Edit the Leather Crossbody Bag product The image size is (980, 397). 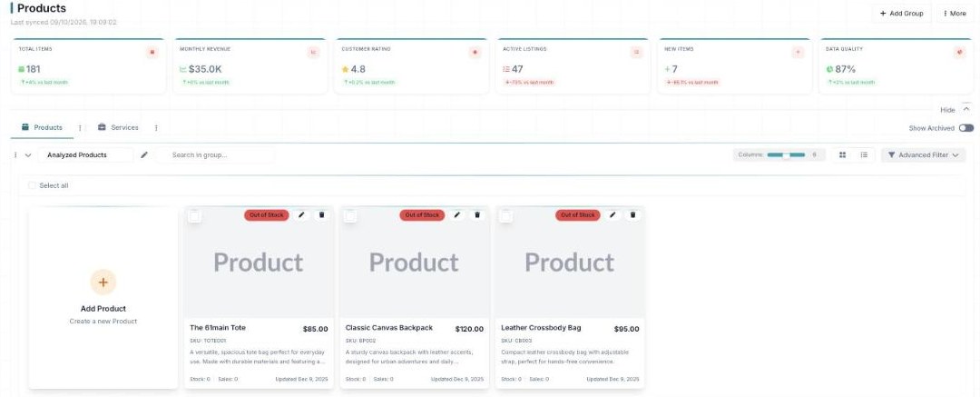tap(612, 214)
